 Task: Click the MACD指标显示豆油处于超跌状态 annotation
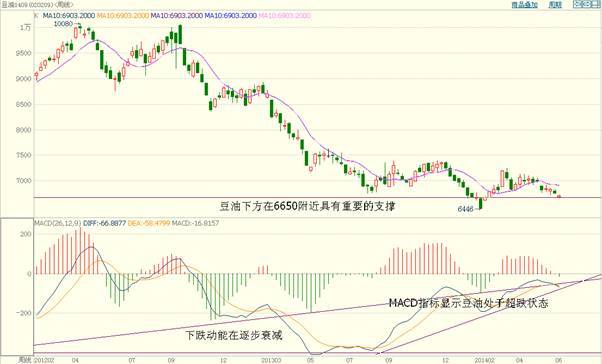point(468,303)
